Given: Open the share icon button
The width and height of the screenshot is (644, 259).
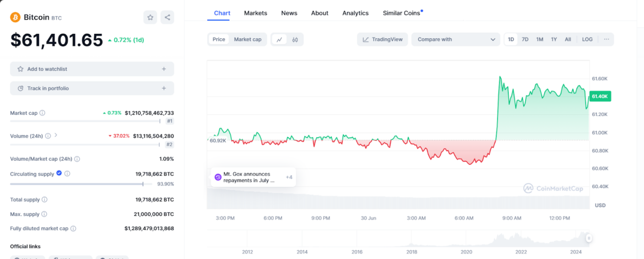Looking at the screenshot, I should pyautogui.click(x=167, y=17).
